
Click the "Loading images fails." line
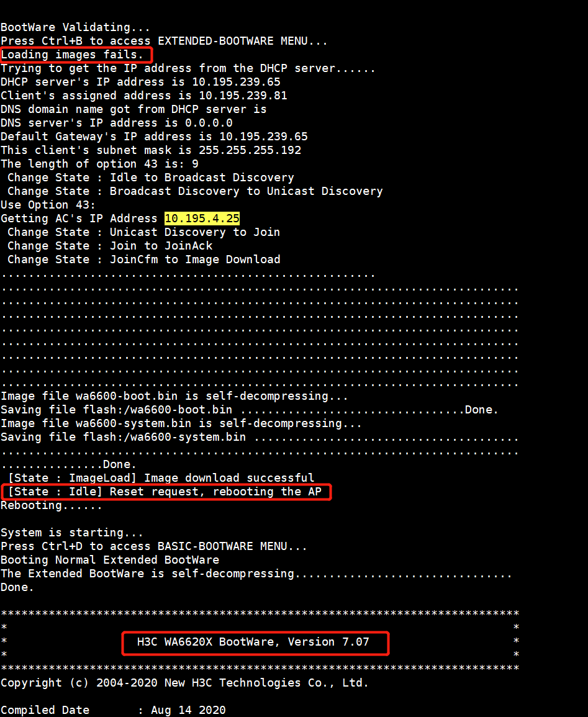tap(72, 55)
